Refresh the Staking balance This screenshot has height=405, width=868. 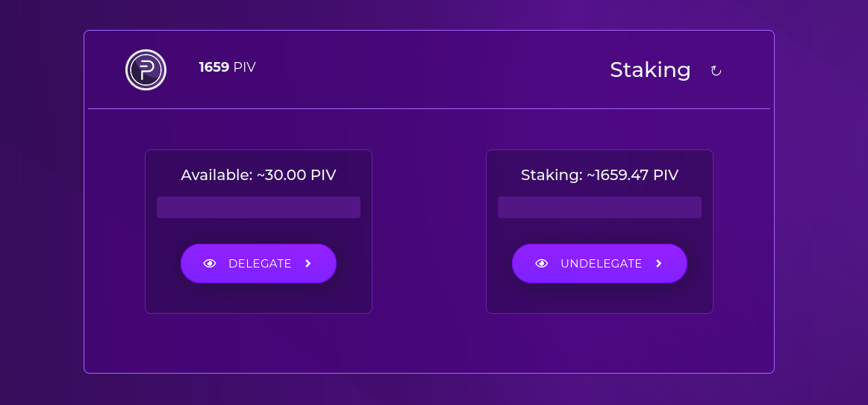[716, 71]
